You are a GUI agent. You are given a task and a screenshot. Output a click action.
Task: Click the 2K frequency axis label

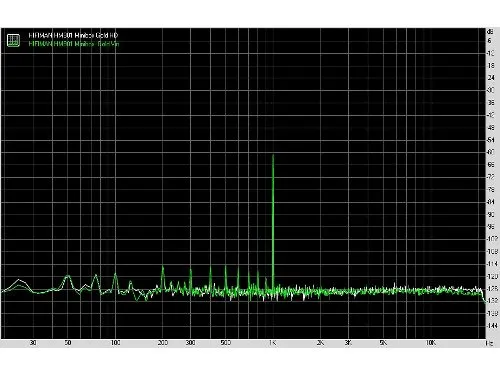(x=320, y=343)
